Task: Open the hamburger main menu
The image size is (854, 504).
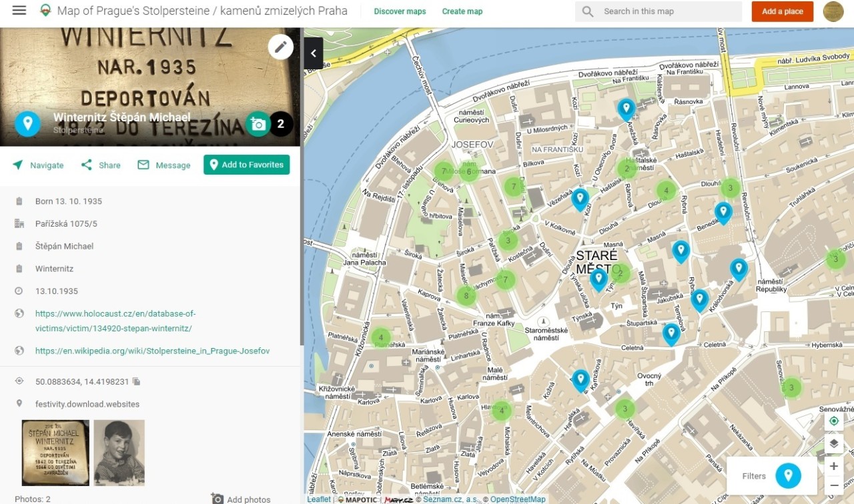Action: [19, 11]
